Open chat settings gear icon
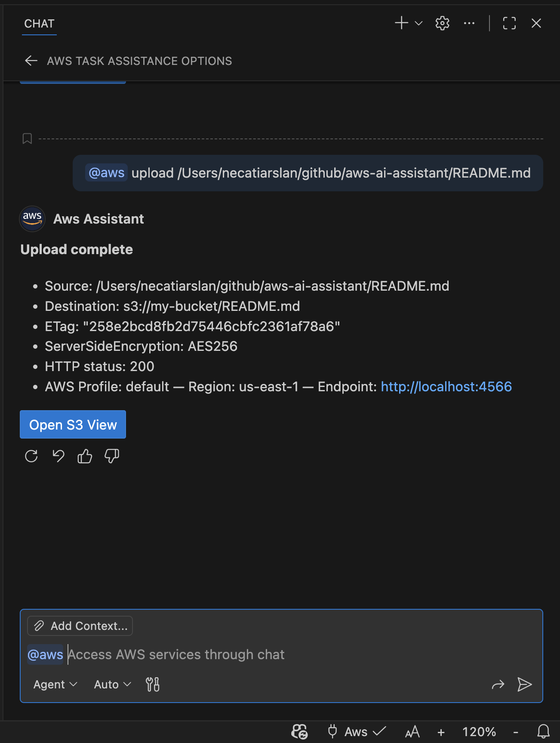 pos(442,23)
